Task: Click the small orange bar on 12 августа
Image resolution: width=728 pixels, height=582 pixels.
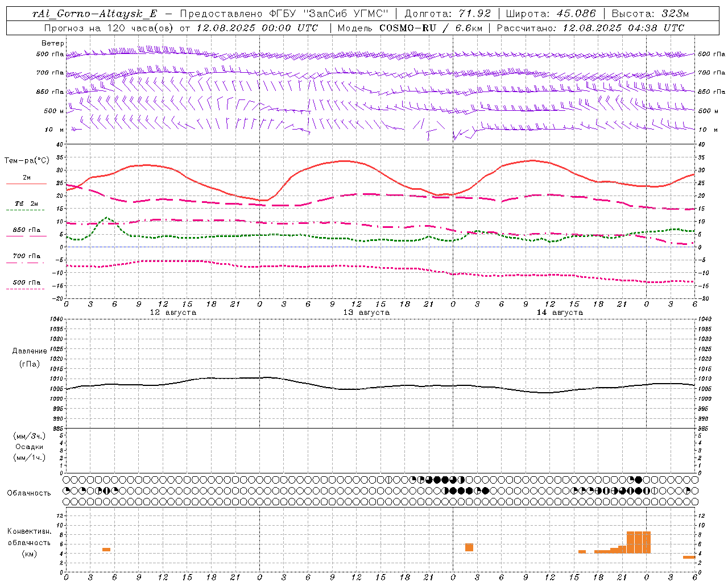Action: tap(106, 550)
